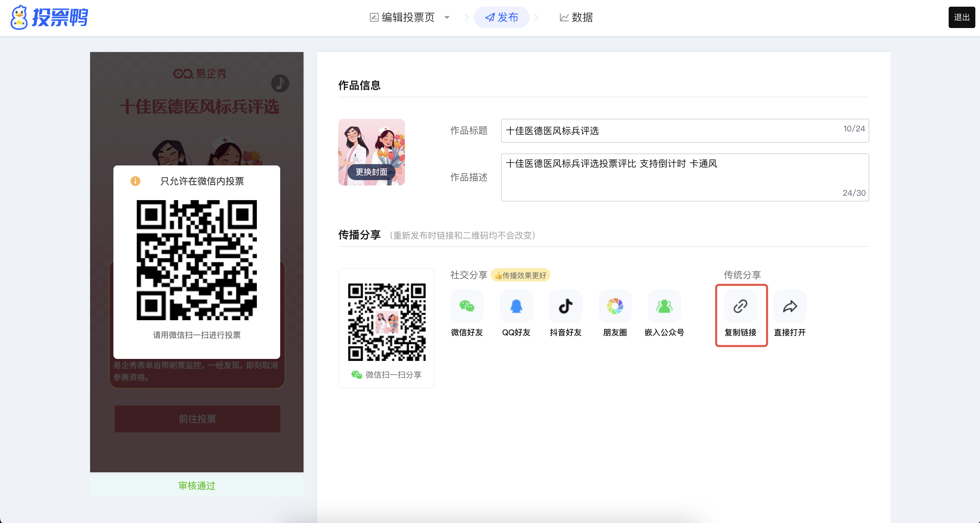Expand the 编辑投票页 dropdown arrow
This screenshot has width=980, height=523.
pyautogui.click(x=447, y=17)
